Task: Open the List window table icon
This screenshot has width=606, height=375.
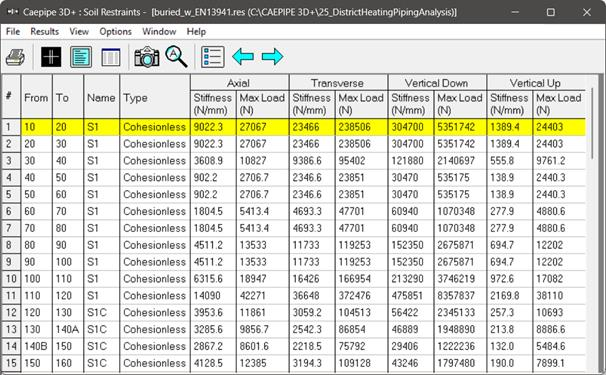Action: click(111, 57)
